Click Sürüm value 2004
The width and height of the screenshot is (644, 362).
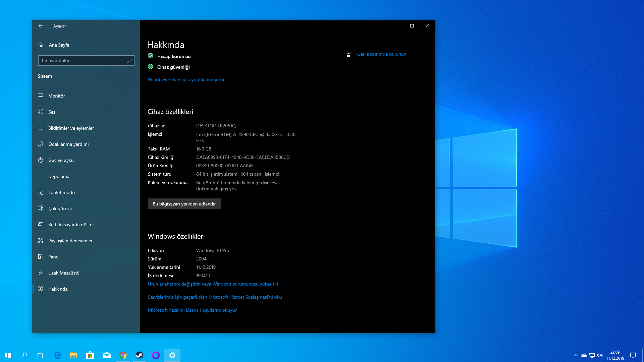point(201,259)
